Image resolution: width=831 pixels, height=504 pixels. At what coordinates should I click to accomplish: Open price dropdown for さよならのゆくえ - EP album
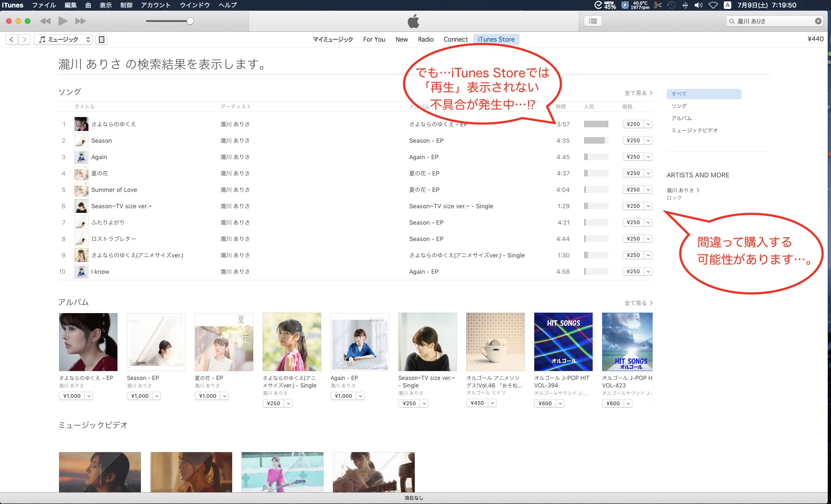[x=89, y=396]
